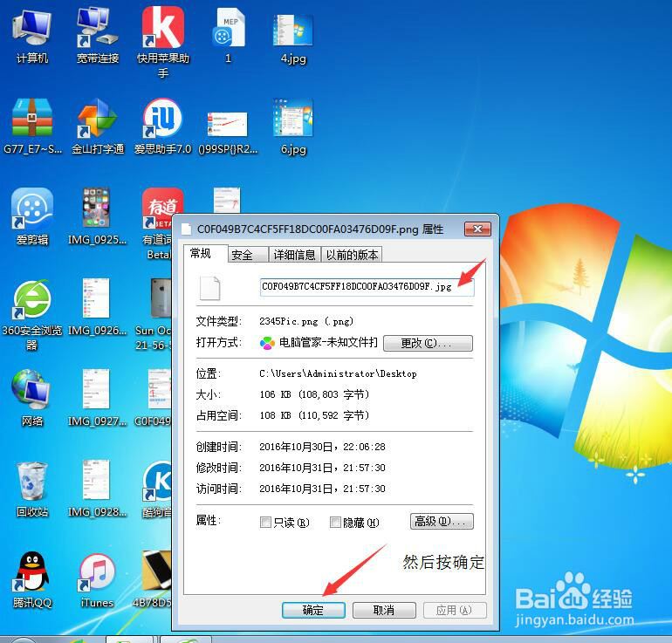Screen dimensions: 672x643
Task: Close the properties dialog
Action: tap(477, 229)
